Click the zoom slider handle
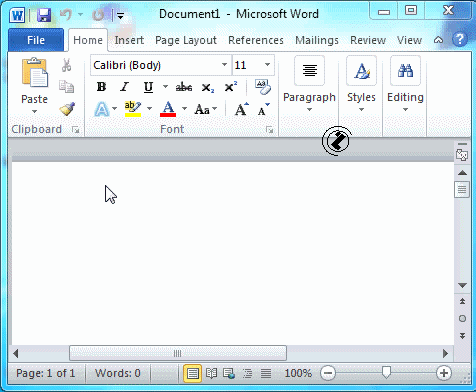Viewport: 476px width, 392px height. pyautogui.click(x=386, y=373)
